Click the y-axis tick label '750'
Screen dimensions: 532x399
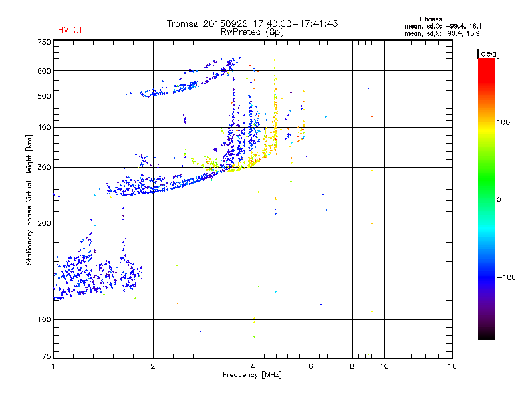(44, 42)
